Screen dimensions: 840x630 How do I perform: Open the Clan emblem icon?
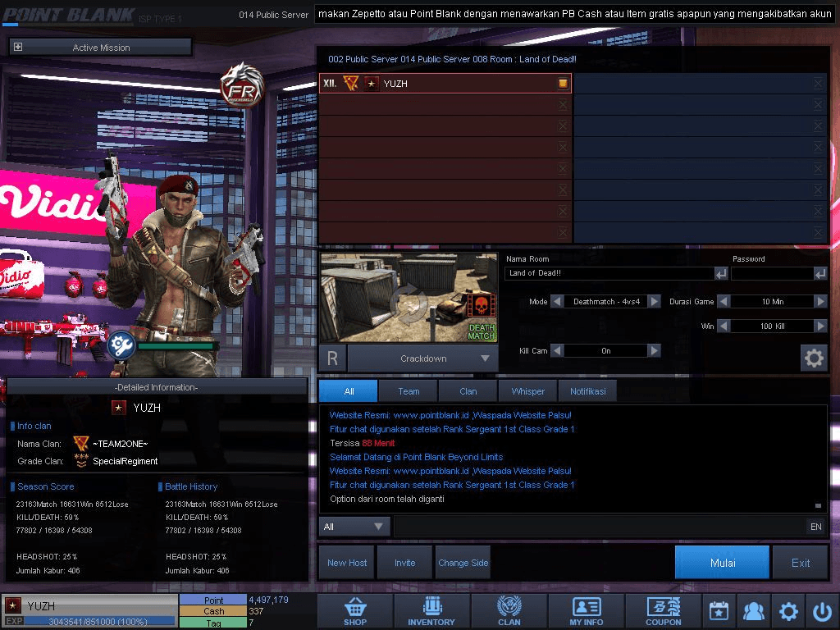pyautogui.click(x=509, y=611)
